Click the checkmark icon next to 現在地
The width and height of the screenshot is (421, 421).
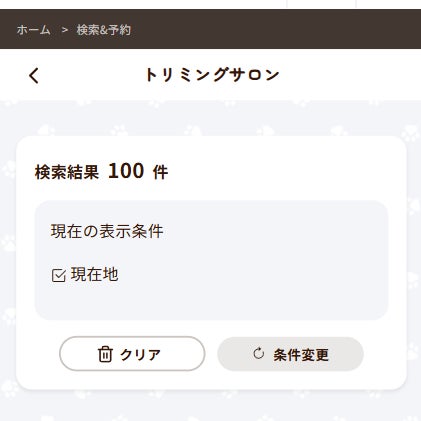point(59,276)
